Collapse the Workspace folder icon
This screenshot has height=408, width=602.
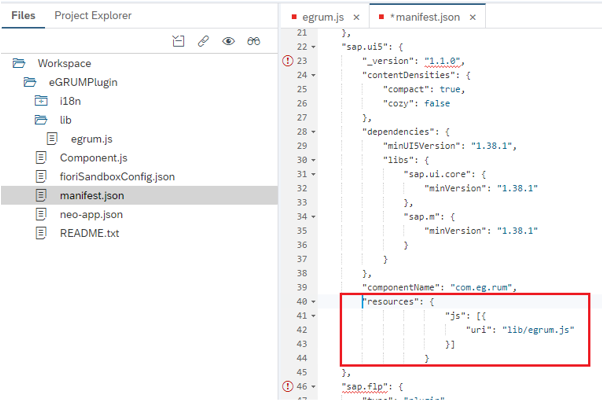pyautogui.click(x=18, y=63)
